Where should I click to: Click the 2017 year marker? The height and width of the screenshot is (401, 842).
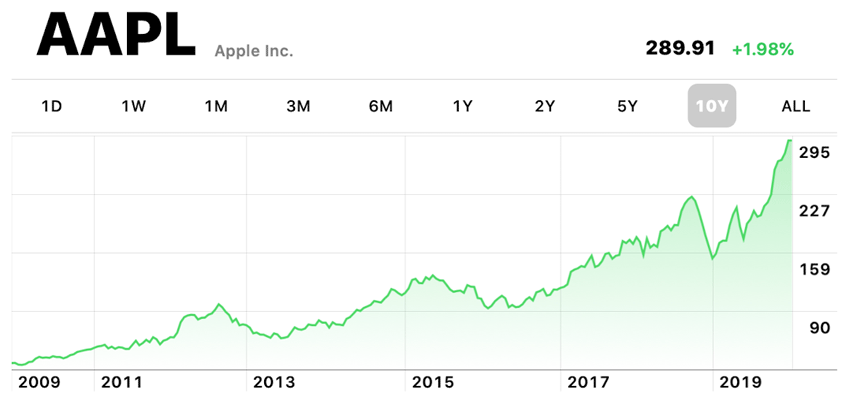pyautogui.click(x=590, y=383)
